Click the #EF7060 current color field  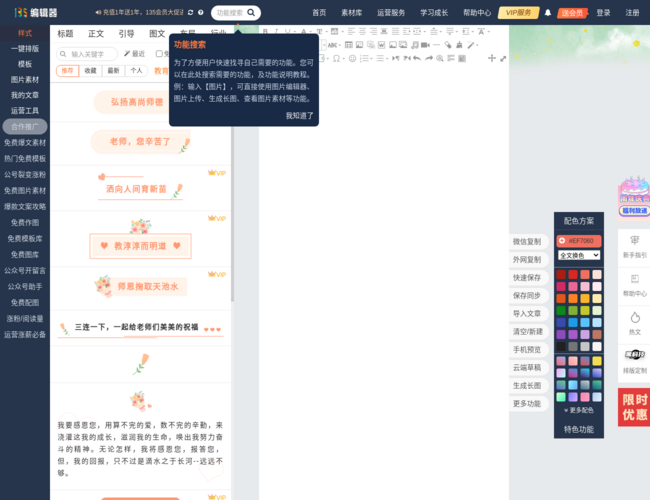tap(579, 241)
